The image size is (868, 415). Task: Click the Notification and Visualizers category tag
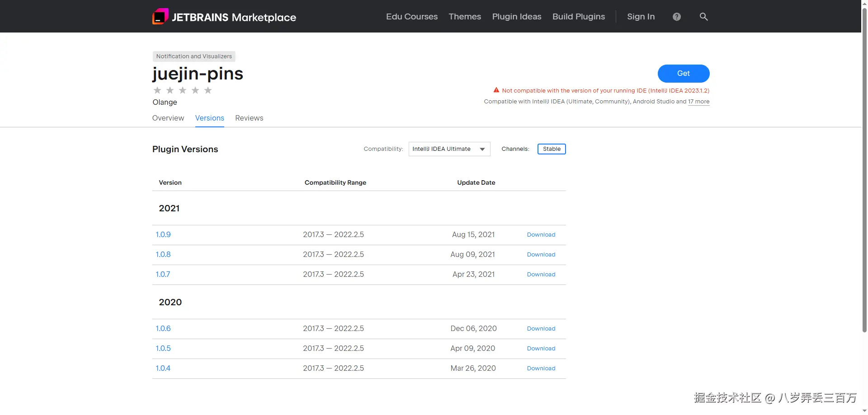pyautogui.click(x=194, y=56)
